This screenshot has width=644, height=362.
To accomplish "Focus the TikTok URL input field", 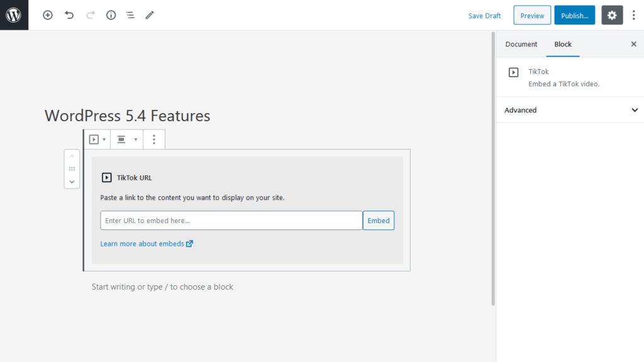I will pos(231,221).
